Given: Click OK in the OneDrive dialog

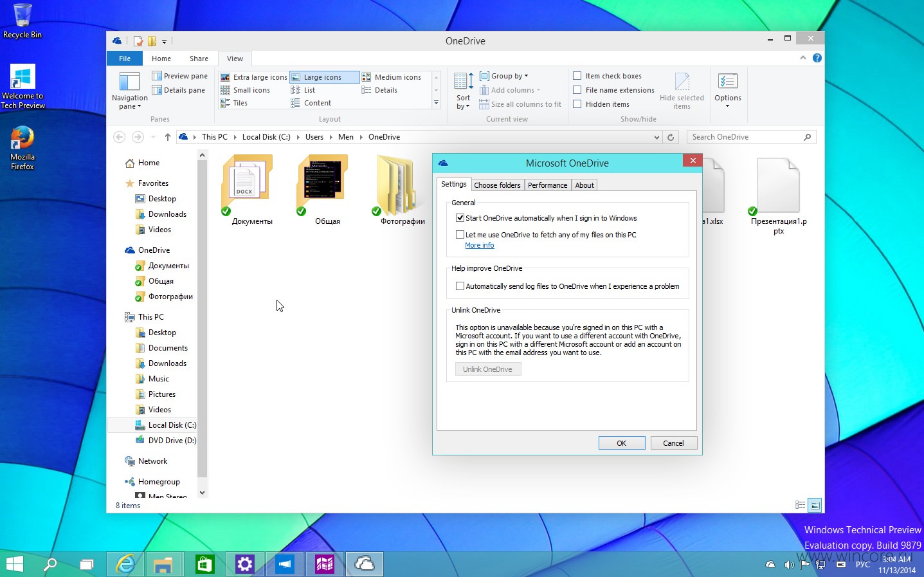Looking at the screenshot, I should [x=622, y=443].
